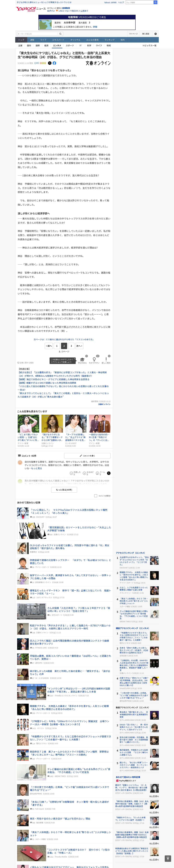174x868 pixels.
Task: Click the Yahoo! JAPAN news logo
Action: click(x=31, y=9)
